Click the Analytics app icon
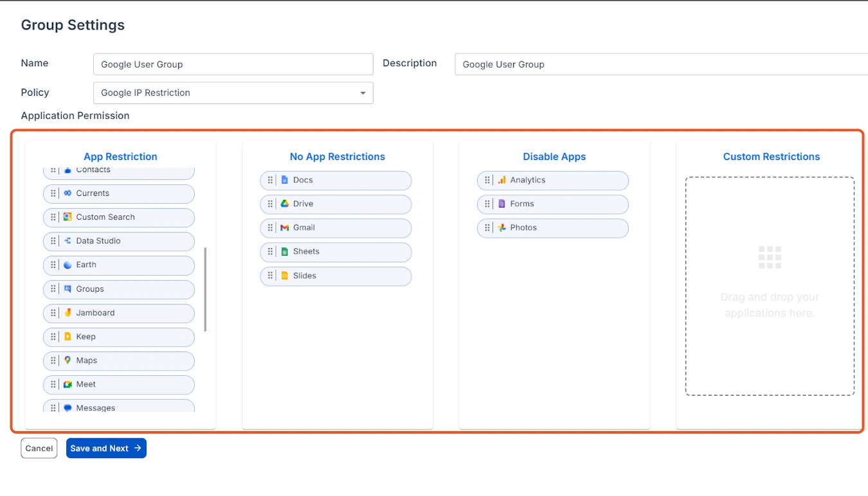868x496 pixels. click(x=502, y=180)
